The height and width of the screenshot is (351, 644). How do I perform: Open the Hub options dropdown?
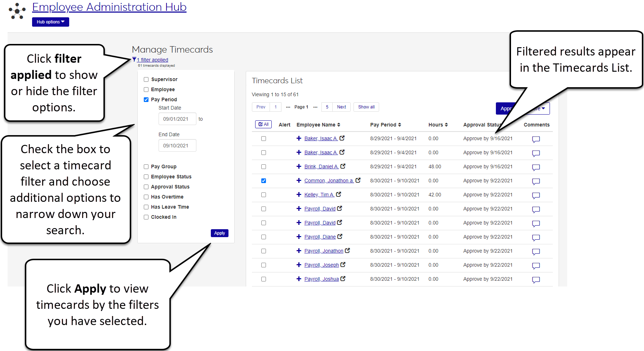[50, 22]
